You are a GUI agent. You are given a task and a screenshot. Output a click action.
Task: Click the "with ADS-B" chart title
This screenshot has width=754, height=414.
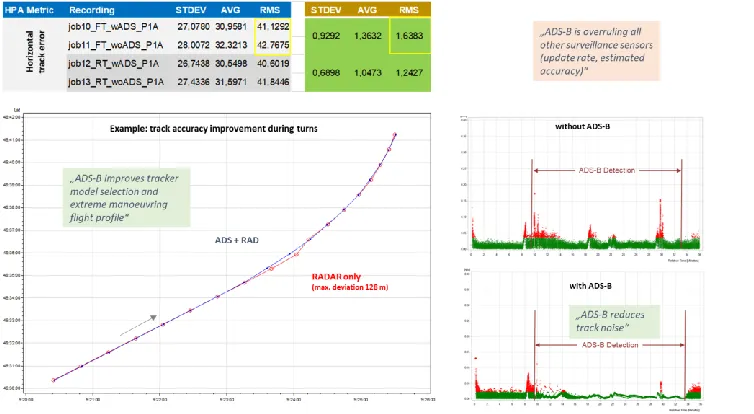(x=591, y=286)
